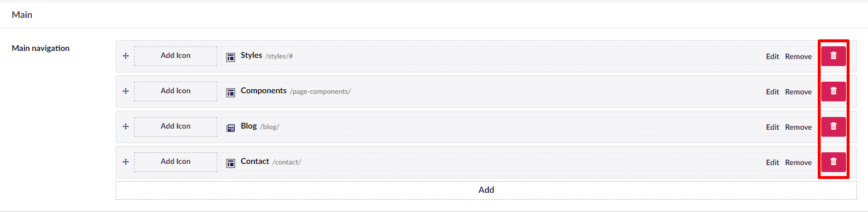
Task: Click Add Icon beside Contact
Action: coord(176,162)
